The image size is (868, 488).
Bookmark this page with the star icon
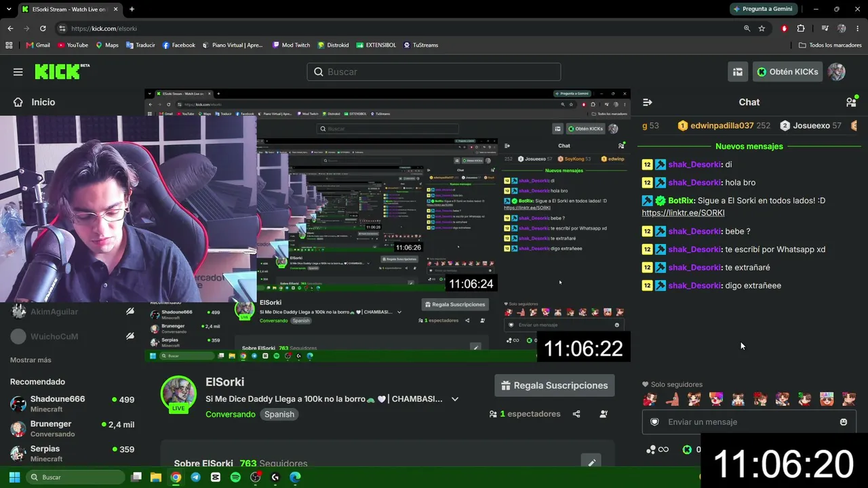click(762, 28)
